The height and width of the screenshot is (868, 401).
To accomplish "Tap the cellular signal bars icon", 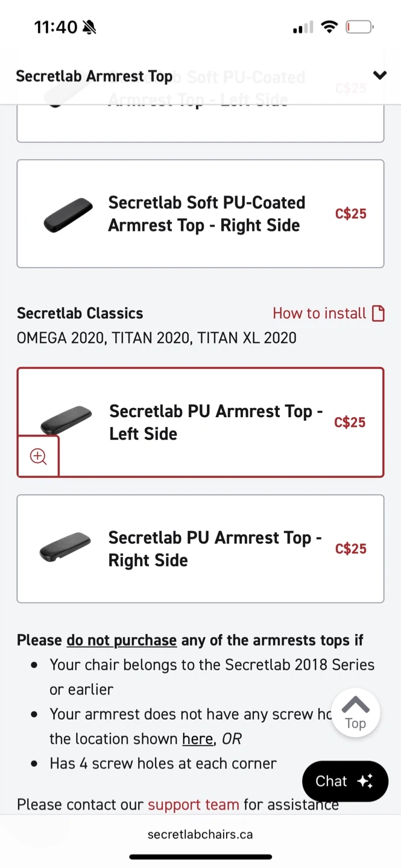I will tap(303, 28).
